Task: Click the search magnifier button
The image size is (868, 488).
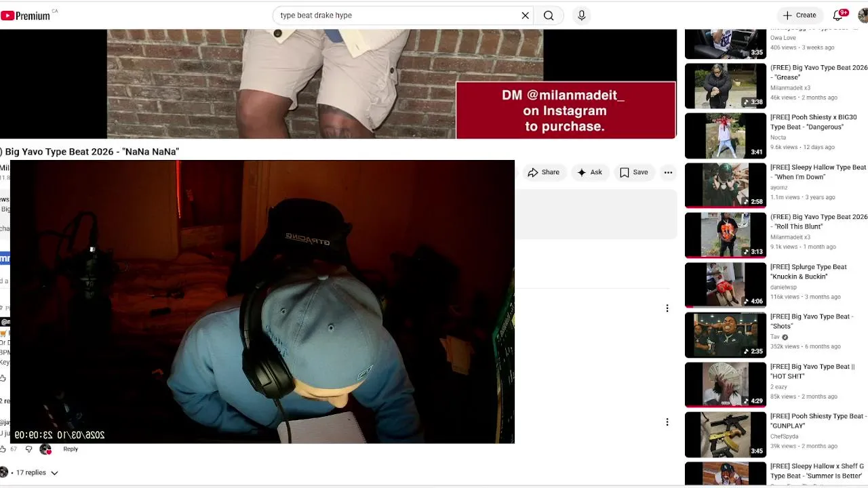Action: click(549, 16)
